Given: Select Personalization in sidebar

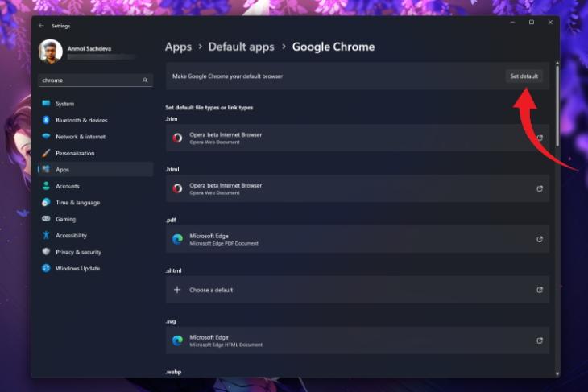Looking at the screenshot, I should pos(95,153).
